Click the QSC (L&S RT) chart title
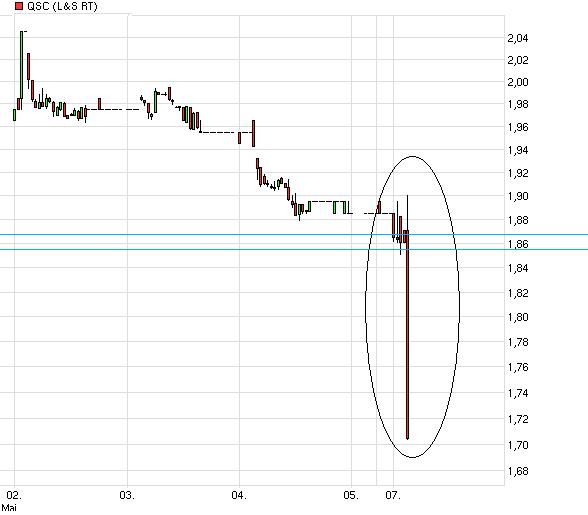This screenshot has height=515, width=588. coord(62,6)
